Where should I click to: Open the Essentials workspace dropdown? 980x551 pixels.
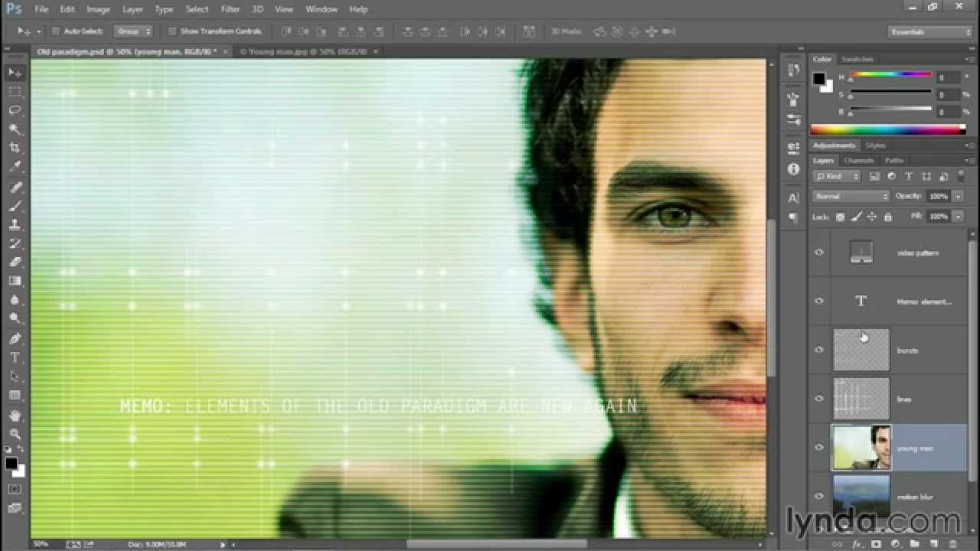(930, 31)
